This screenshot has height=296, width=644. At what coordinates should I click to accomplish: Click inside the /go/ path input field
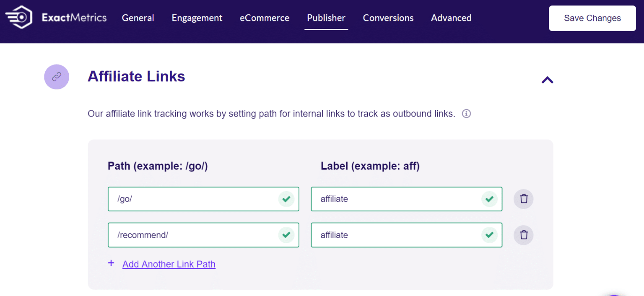tap(189, 199)
